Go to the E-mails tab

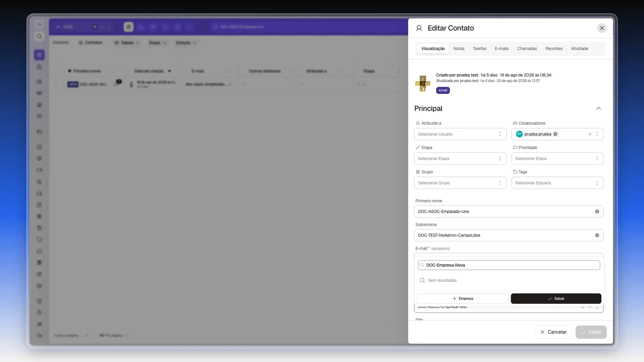click(x=501, y=49)
